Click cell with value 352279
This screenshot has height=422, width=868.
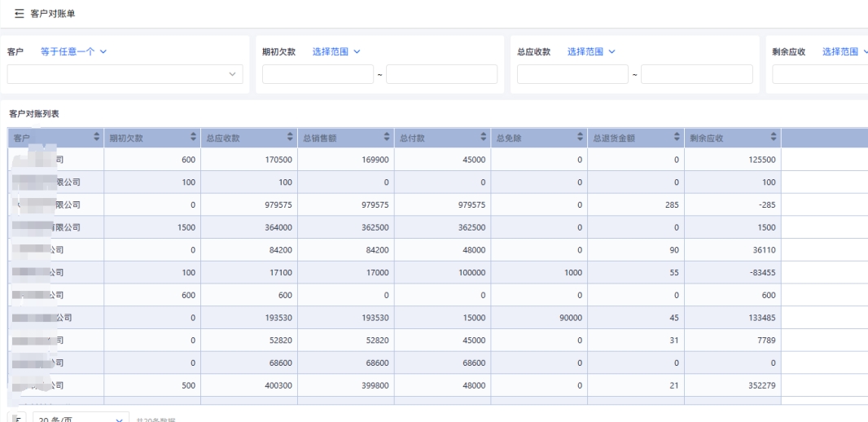(732, 385)
